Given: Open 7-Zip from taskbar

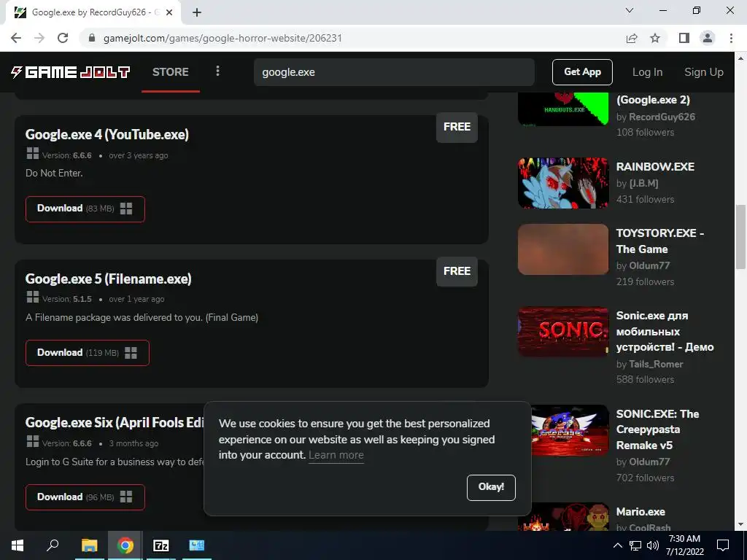Looking at the screenshot, I should tap(161, 545).
